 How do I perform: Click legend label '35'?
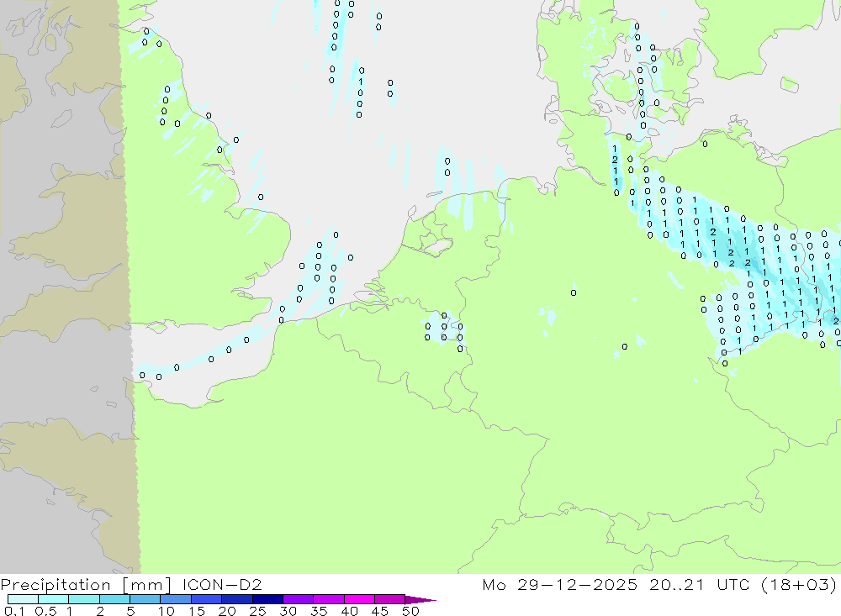click(x=319, y=611)
